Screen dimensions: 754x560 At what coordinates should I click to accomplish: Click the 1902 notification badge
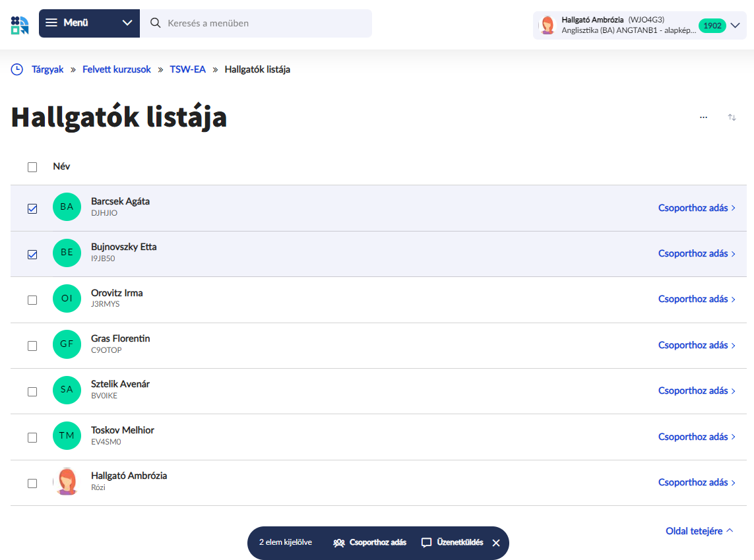click(x=712, y=26)
